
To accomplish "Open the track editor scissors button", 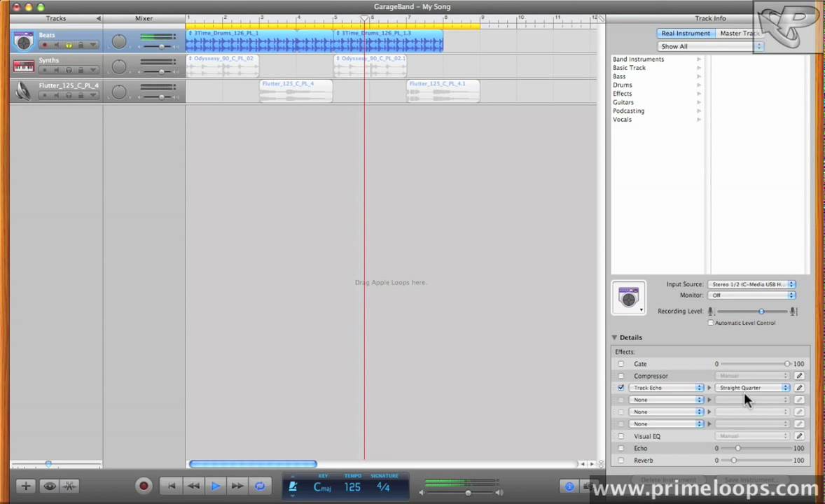I will [x=69, y=486].
